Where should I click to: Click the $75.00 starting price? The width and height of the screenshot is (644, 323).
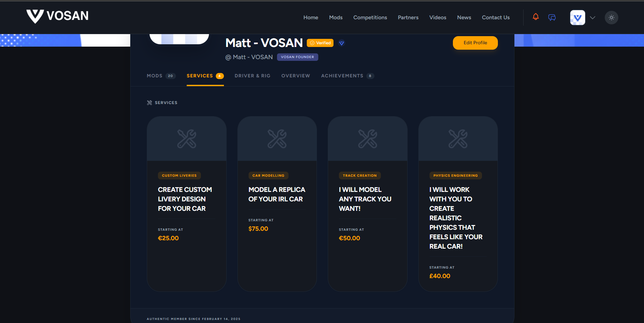pos(258,229)
